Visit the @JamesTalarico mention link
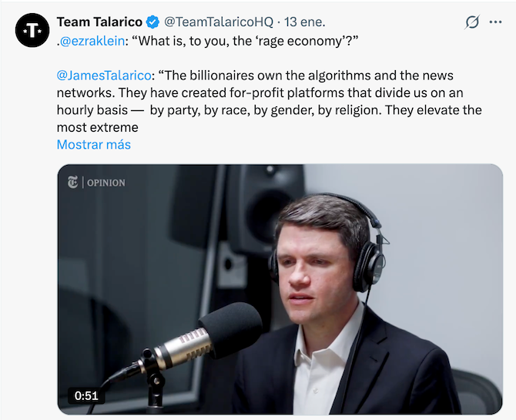The image size is (516, 420). tap(106, 76)
